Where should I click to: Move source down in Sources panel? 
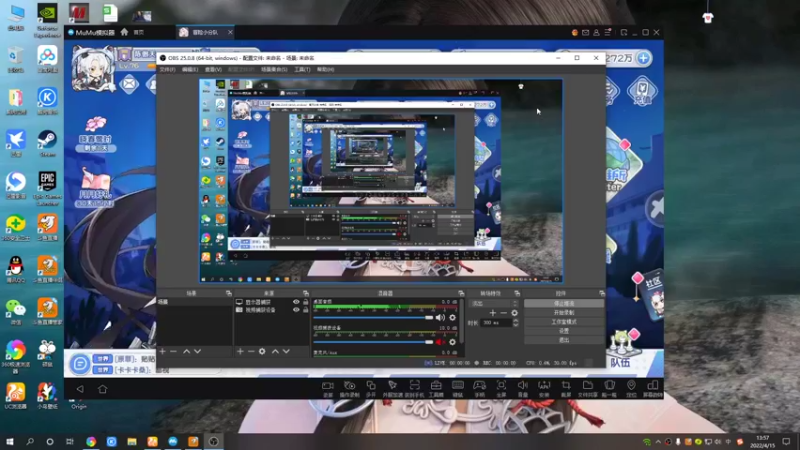click(286, 352)
